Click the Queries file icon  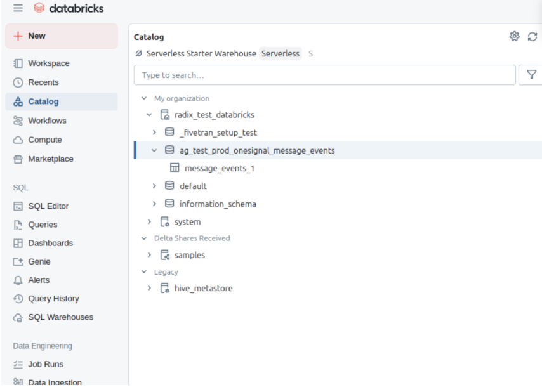click(x=18, y=225)
